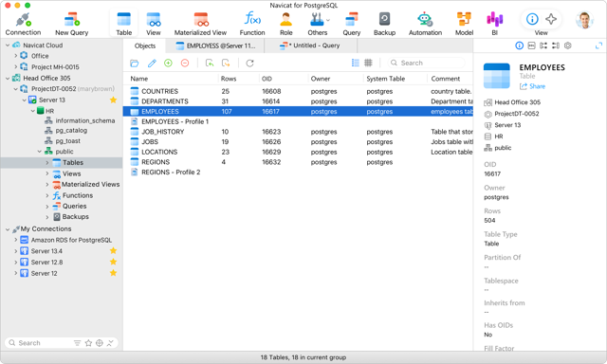The width and height of the screenshot is (607, 364).
Task: Select the COUNTRIES table row
Action: [x=298, y=91]
